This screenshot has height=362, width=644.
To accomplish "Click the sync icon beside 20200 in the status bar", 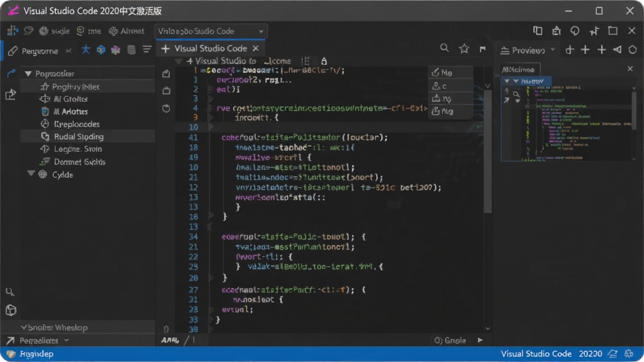I will click(x=613, y=353).
